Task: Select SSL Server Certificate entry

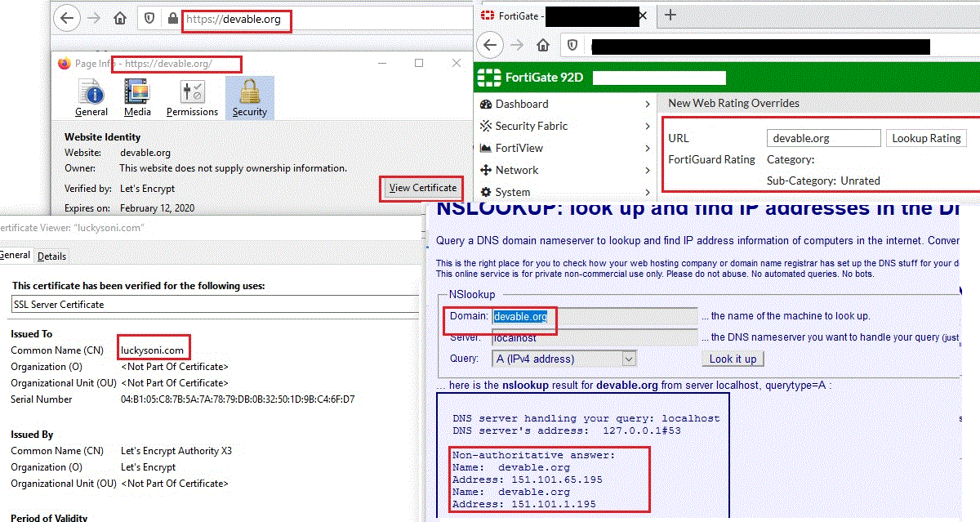Action: pyautogui.click(x=215, y=304)
